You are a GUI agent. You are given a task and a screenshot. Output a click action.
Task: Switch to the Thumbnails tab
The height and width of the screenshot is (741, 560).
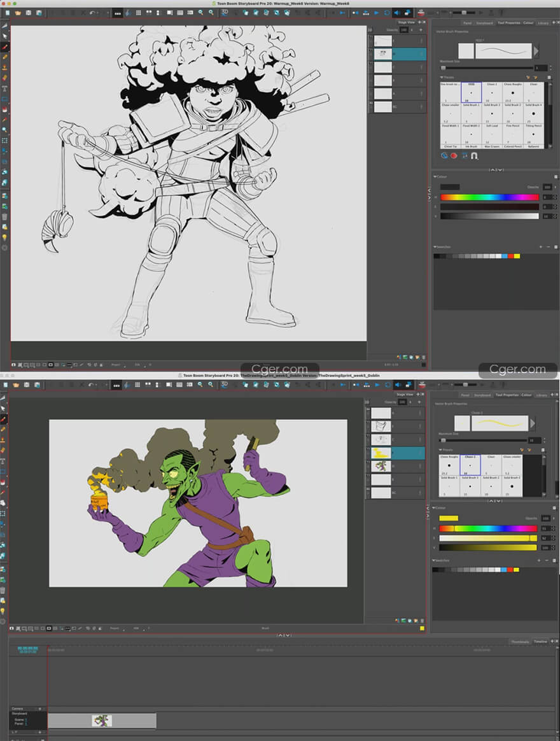(520, 642)
